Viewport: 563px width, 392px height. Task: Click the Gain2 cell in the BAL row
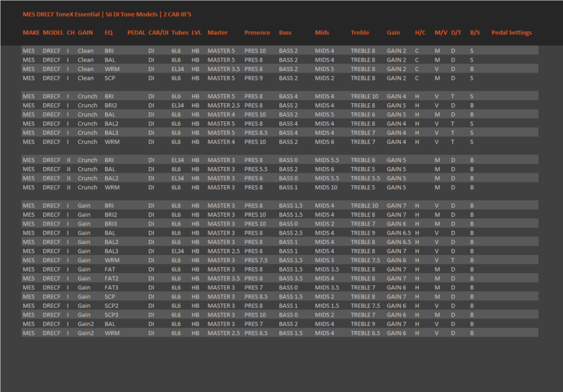pyautogui.click(x=85, y=324)
